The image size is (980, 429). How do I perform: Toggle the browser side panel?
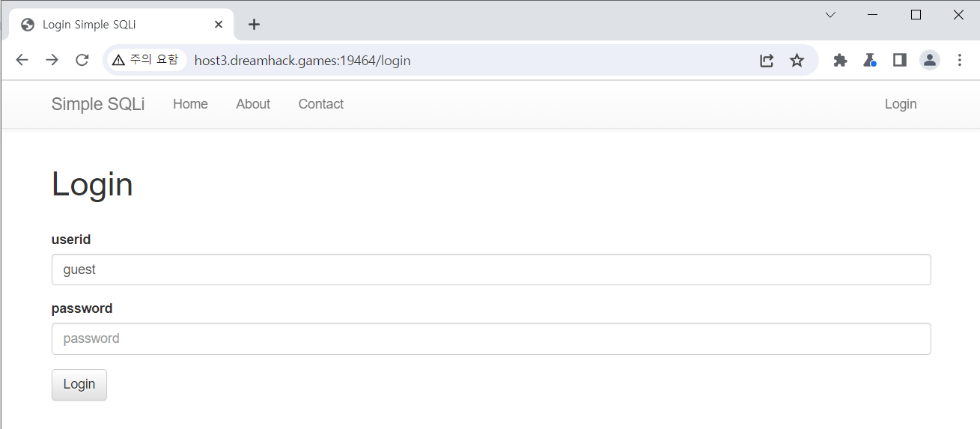(x=900, y=61)
